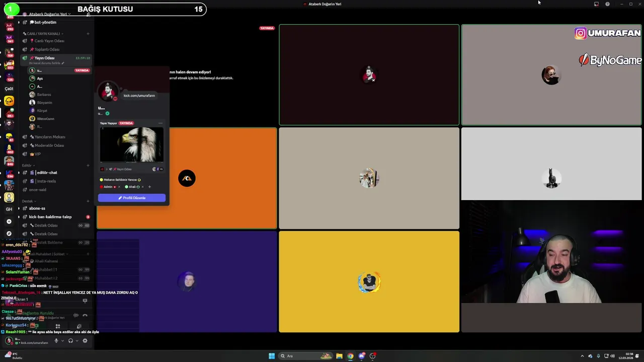Toggle microphone mute in user panel
Viewport: 644px width, 362px height.
tap(56, 341)
